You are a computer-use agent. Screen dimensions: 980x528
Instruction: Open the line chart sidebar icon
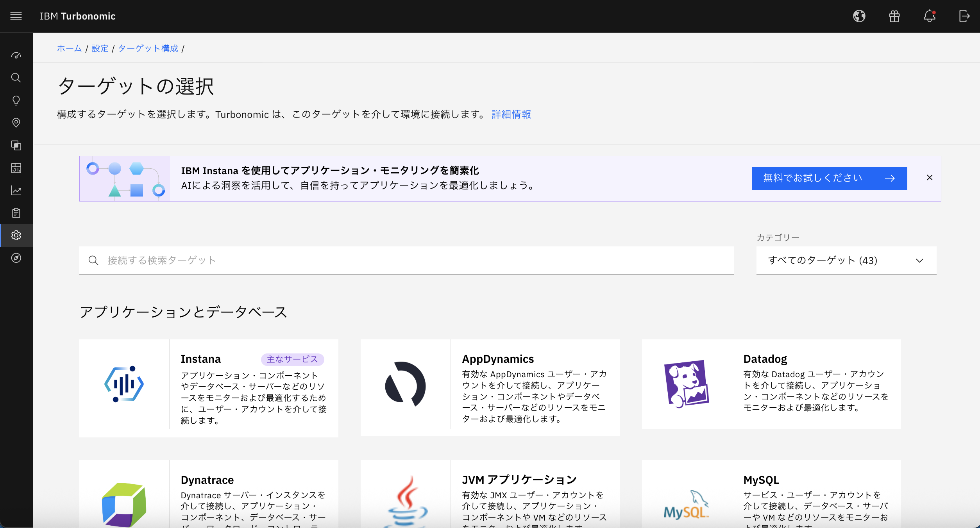click(x=16, y=191)
